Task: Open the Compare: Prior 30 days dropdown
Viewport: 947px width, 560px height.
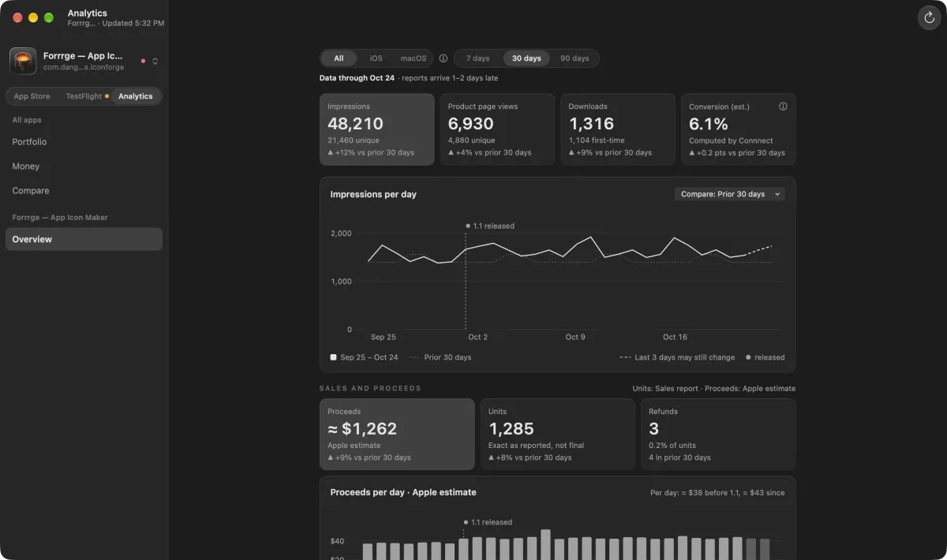Action: (730, 194)
